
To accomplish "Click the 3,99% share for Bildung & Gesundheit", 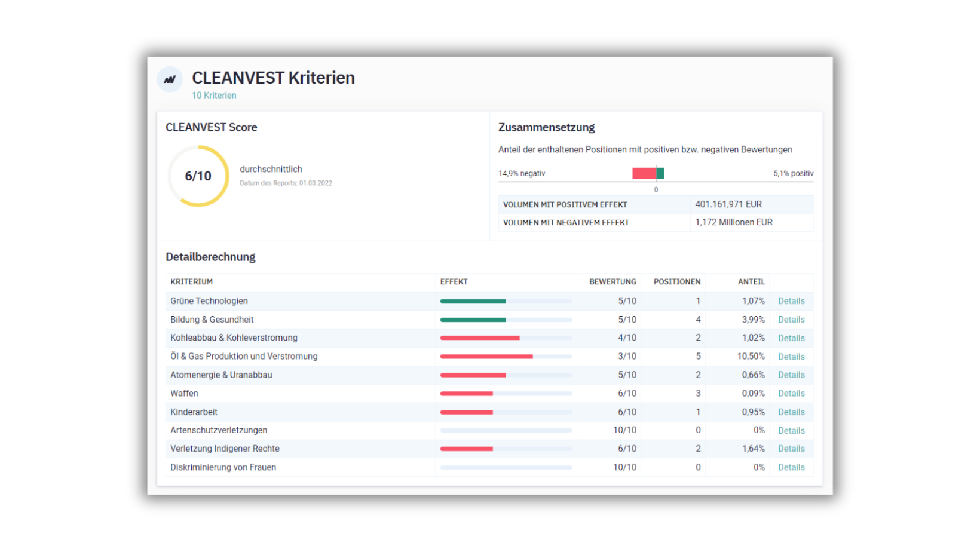I will click(x=753, y=320).
